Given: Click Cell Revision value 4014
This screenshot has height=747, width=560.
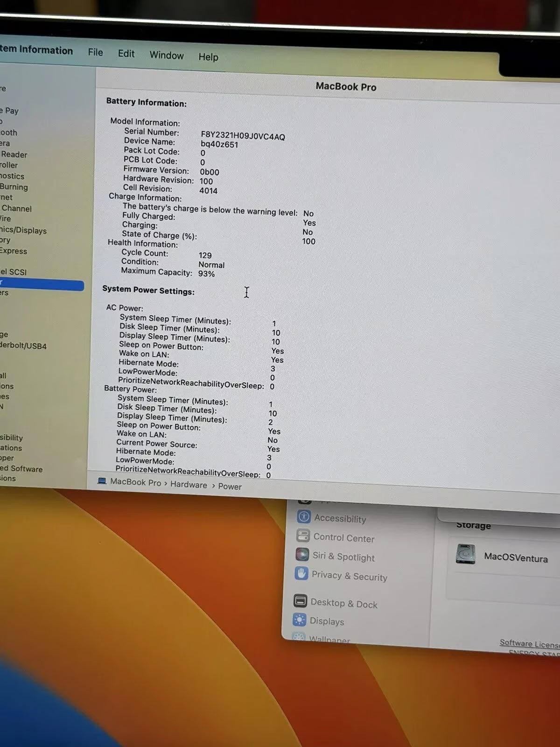Looking at the screenshot, I should (x=208, y=190).
